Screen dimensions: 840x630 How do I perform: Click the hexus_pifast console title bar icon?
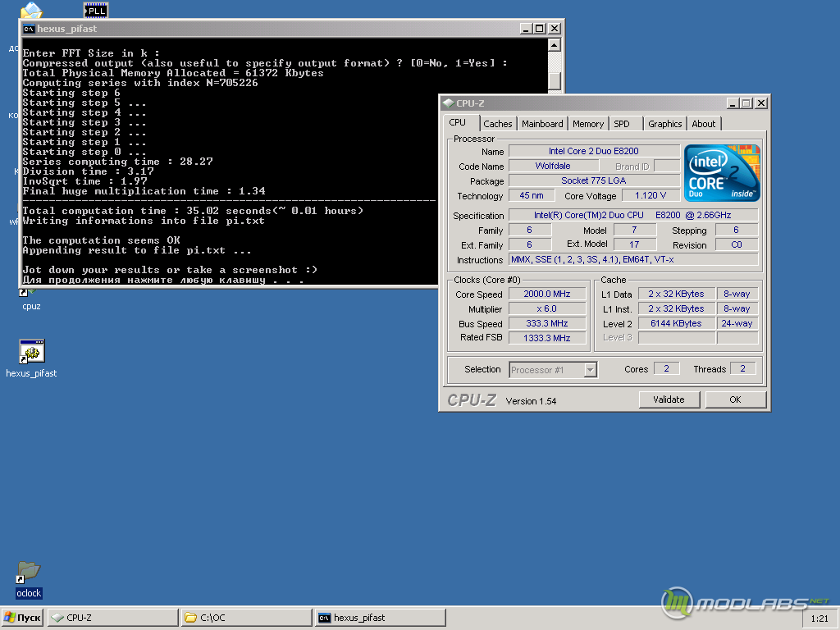pos(29,29)
